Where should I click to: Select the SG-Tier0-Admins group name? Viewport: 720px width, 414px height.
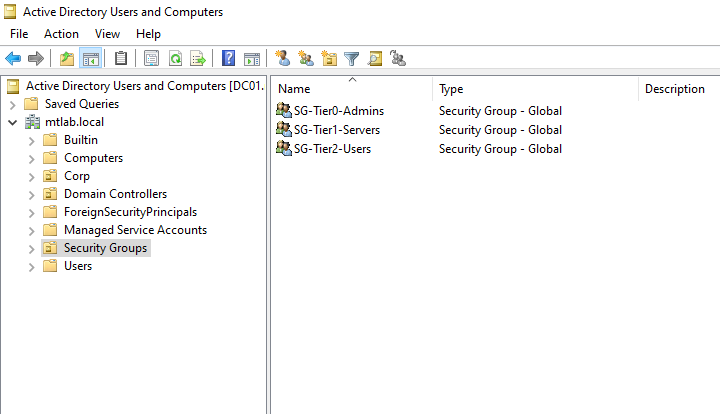coord(339,111)
